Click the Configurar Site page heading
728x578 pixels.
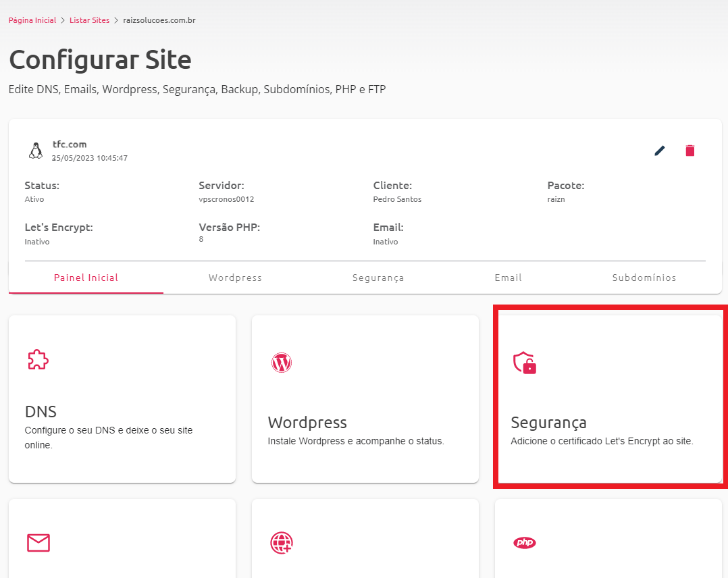pos(100,60)
